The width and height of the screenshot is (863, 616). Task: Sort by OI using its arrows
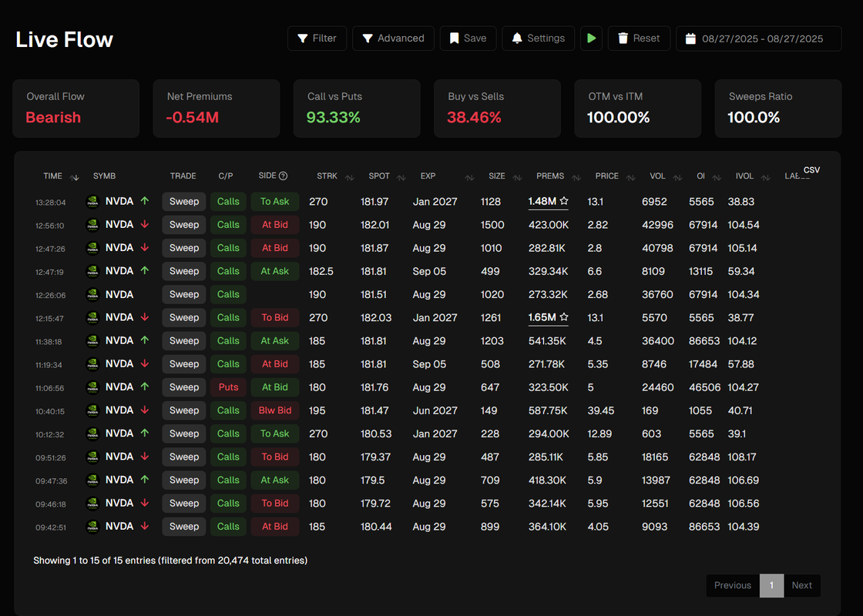click(x=717, y=177)
